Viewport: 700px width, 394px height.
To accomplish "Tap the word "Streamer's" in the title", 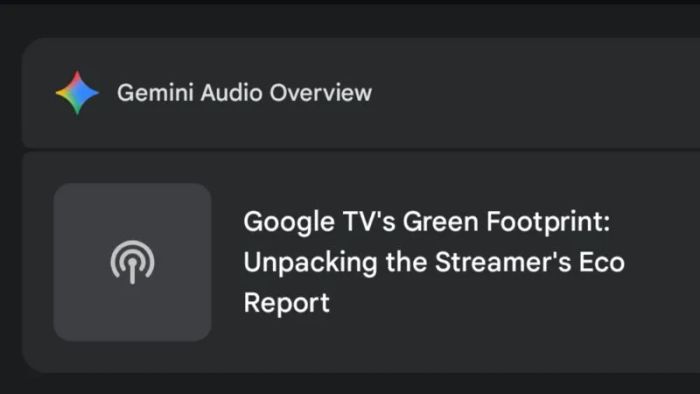I will [503, 262].
